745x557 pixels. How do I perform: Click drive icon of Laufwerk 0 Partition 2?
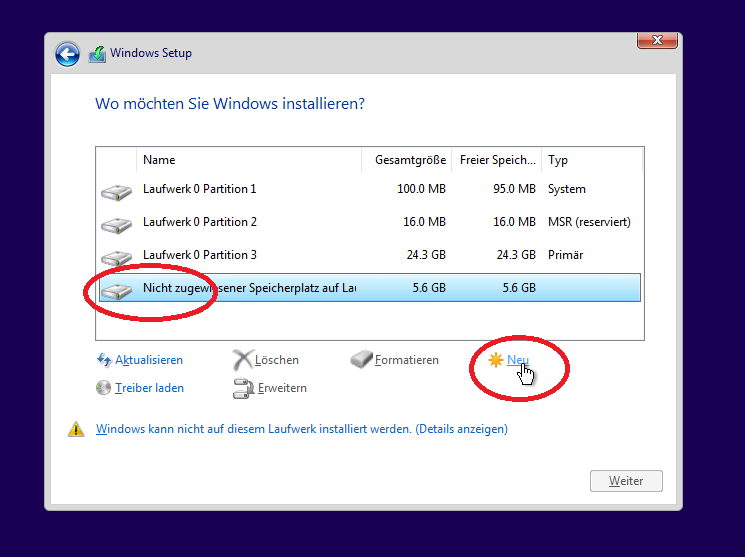(116, 225)
